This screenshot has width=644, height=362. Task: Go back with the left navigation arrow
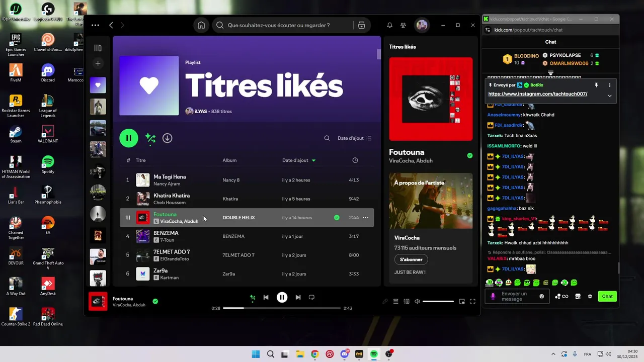111,25
